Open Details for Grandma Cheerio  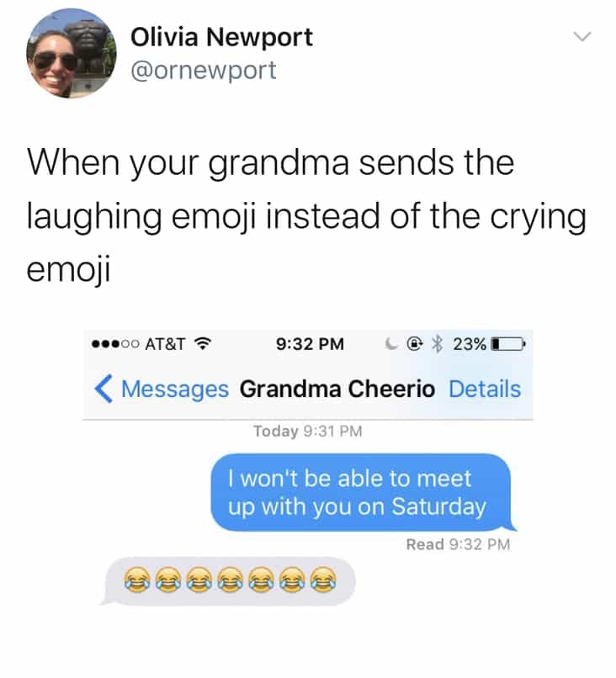pyautogui.click(x=485, y=389)
